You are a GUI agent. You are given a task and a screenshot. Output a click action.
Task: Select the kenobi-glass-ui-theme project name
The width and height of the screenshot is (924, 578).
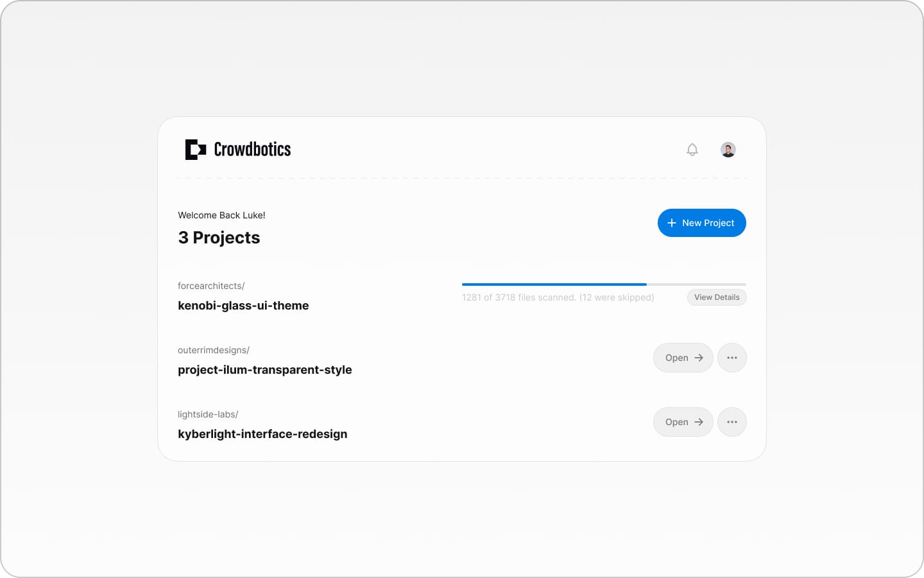[243, 306]
